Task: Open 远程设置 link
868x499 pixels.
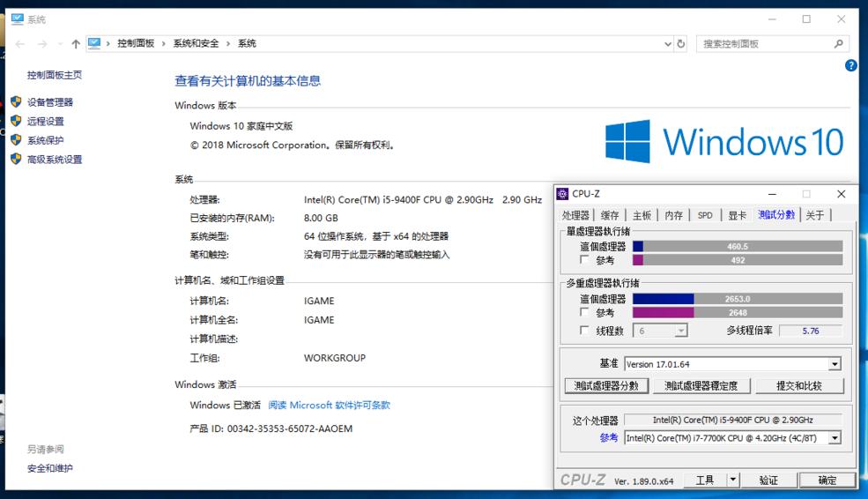Action: [46, 122]
